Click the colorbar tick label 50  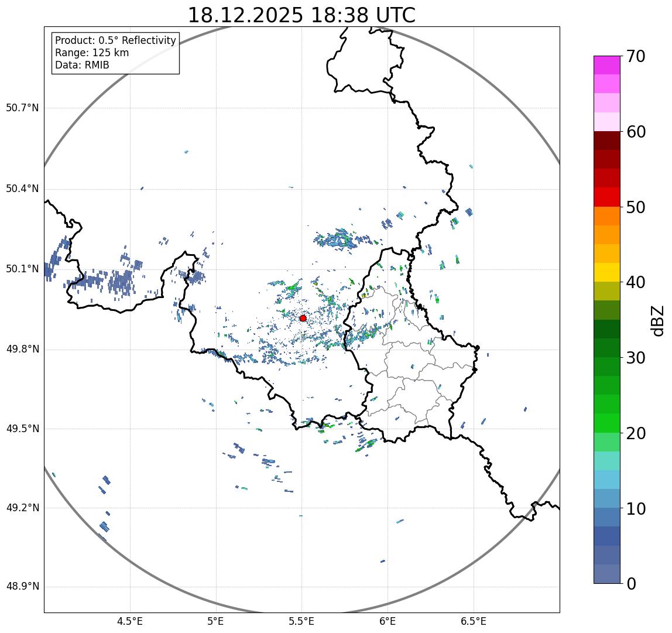tap(636, 207)
